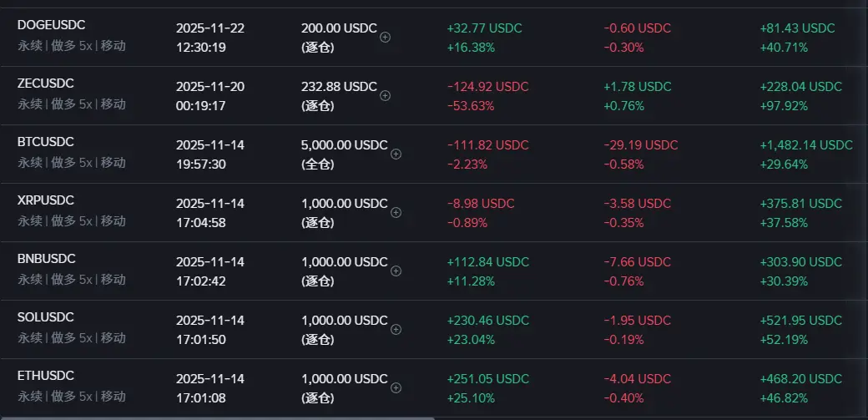Click DOGEUSDC unrealized PnL +32.77 USDC

coord(484,28)
